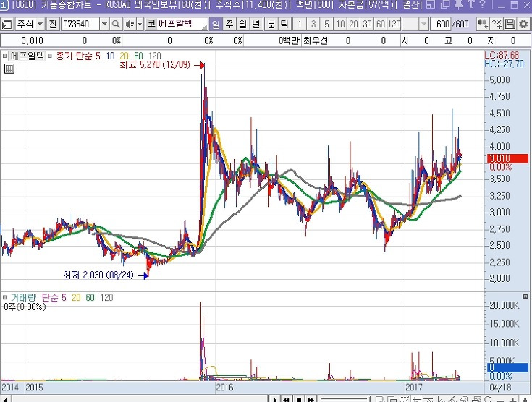Click the 04/18 date label
This screenshot has width=532, height=402.
pos(500,388)
